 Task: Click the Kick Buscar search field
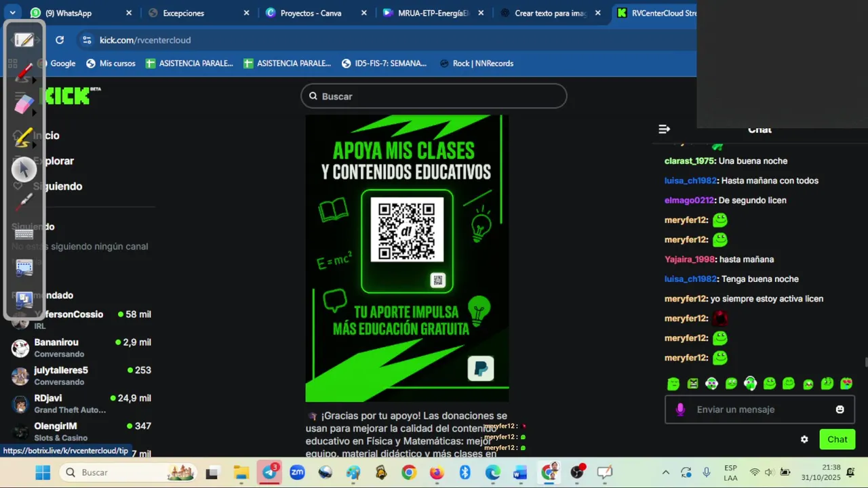click(434, 96)
